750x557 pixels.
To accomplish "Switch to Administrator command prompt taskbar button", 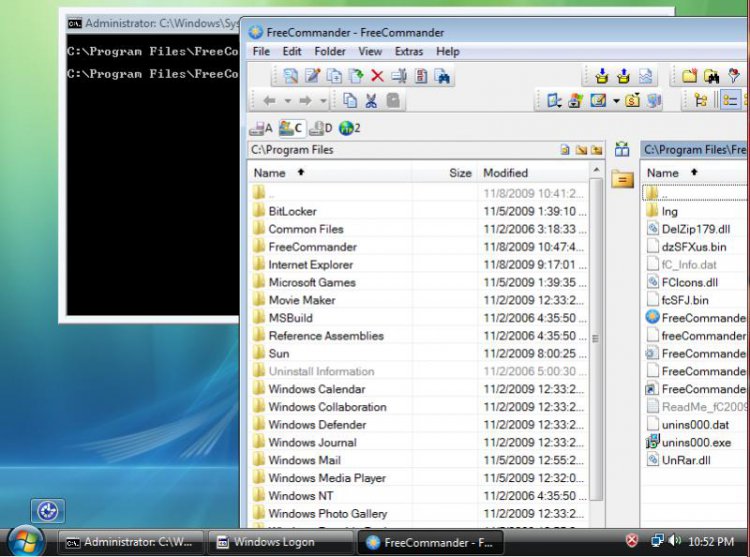I will click(x=131, y=542).
